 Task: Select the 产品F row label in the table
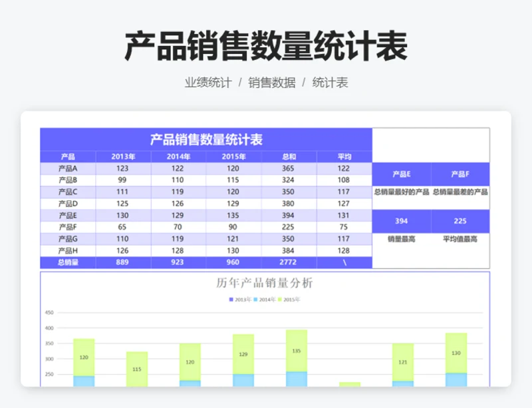68,227
